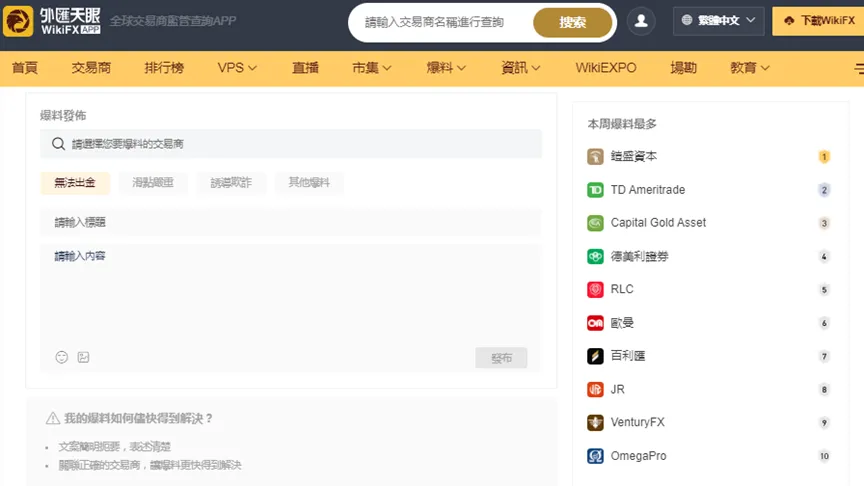The height and width of the screenshot is (486, 864).
Task: Click the rank 1 gold badge
Action: pyautogui.click(x=824, y=157)
